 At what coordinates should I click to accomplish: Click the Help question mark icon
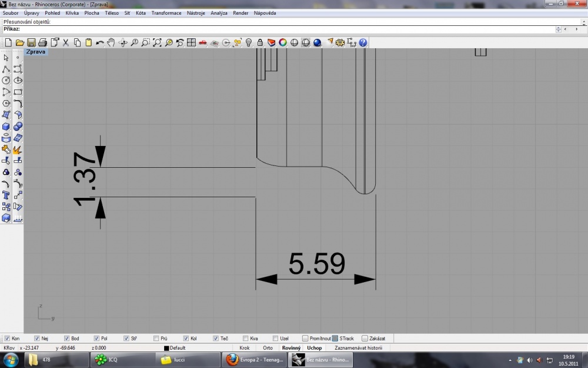point(363,42)
